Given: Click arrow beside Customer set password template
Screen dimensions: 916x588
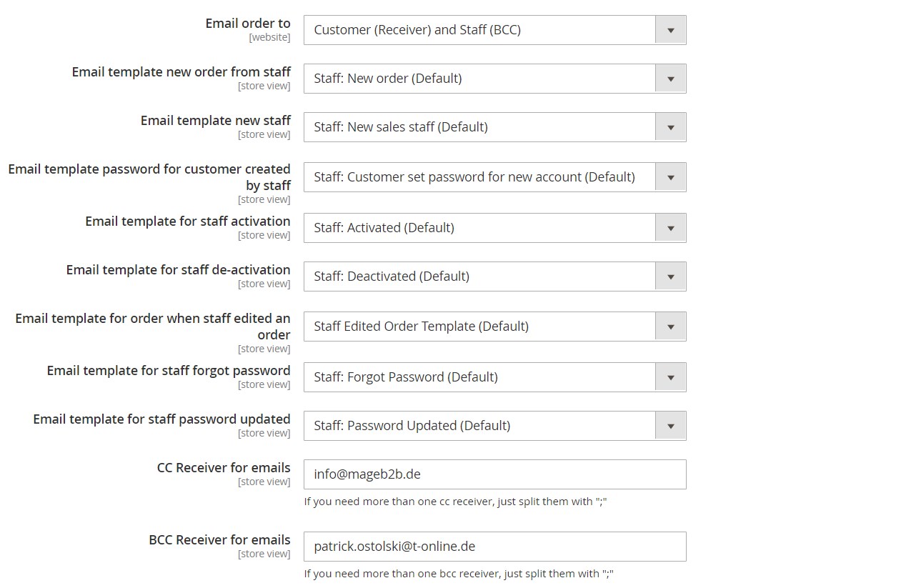Looking at the screenshot, I should (670, 177).
